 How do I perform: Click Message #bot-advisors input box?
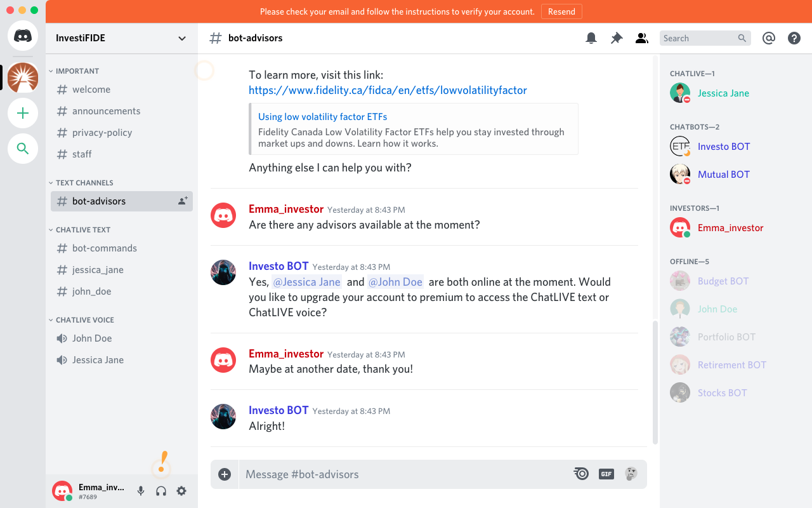[x=406, y=474]
